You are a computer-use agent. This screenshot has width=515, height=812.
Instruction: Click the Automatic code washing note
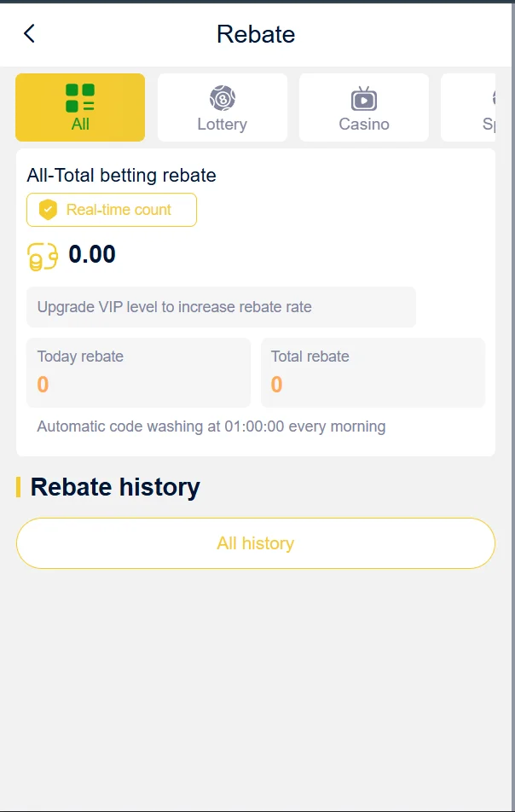point(211,426)
